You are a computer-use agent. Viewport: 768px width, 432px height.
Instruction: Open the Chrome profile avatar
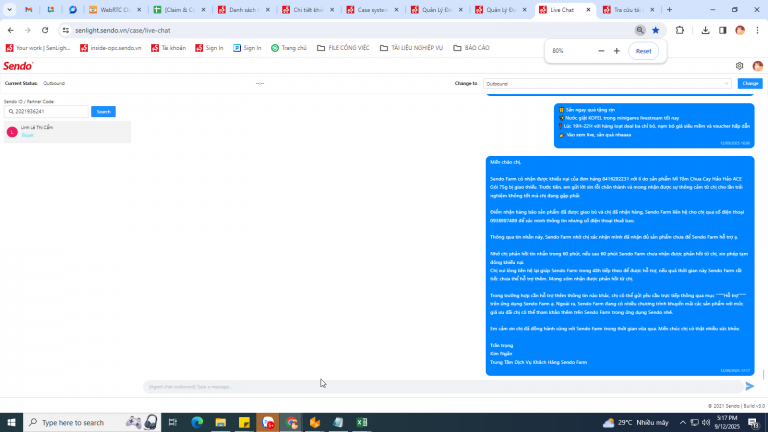740,30
